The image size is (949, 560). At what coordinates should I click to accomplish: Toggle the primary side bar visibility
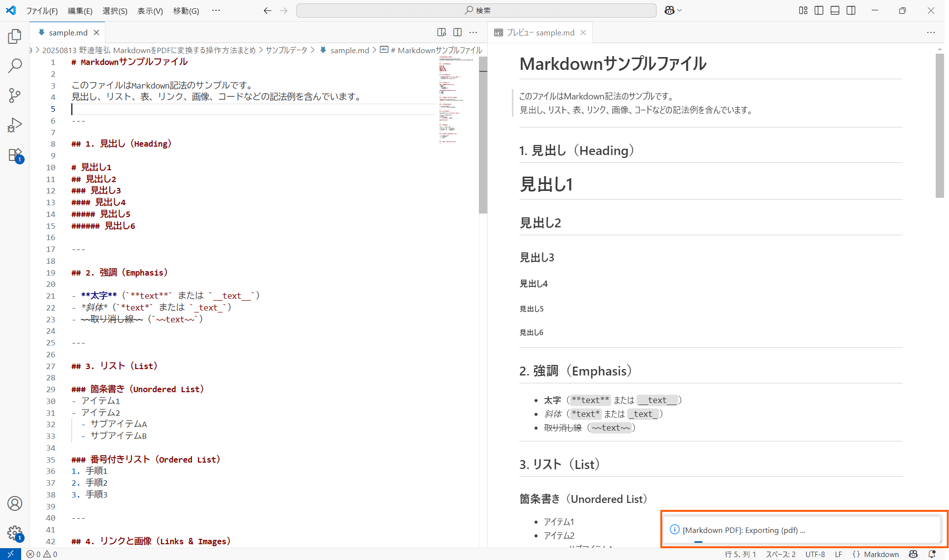[x=819, y=10]
